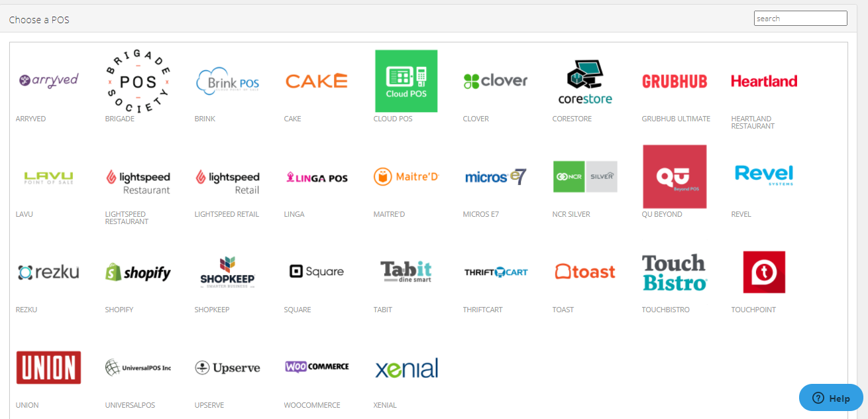The height and width of the screenshot is (419, 868).
Task: Select the Rezku logo
Action: pyautogui.click(x=48, y=272)
